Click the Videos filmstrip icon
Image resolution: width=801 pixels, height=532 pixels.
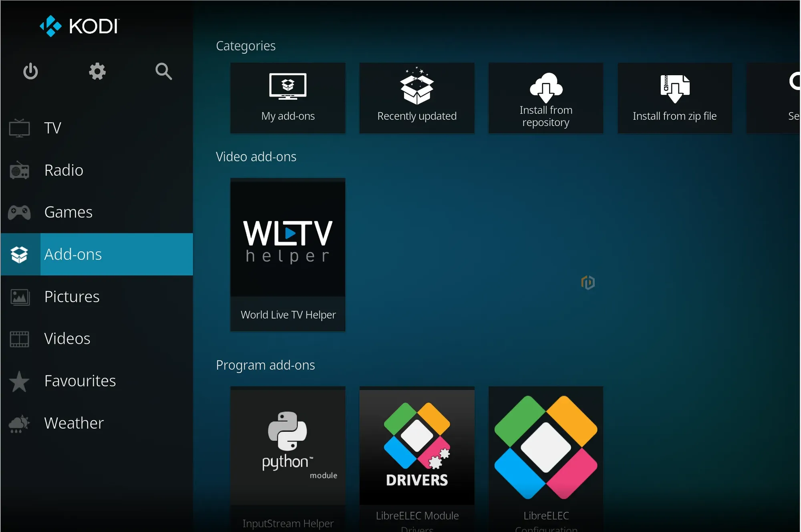tap(20, 339)
